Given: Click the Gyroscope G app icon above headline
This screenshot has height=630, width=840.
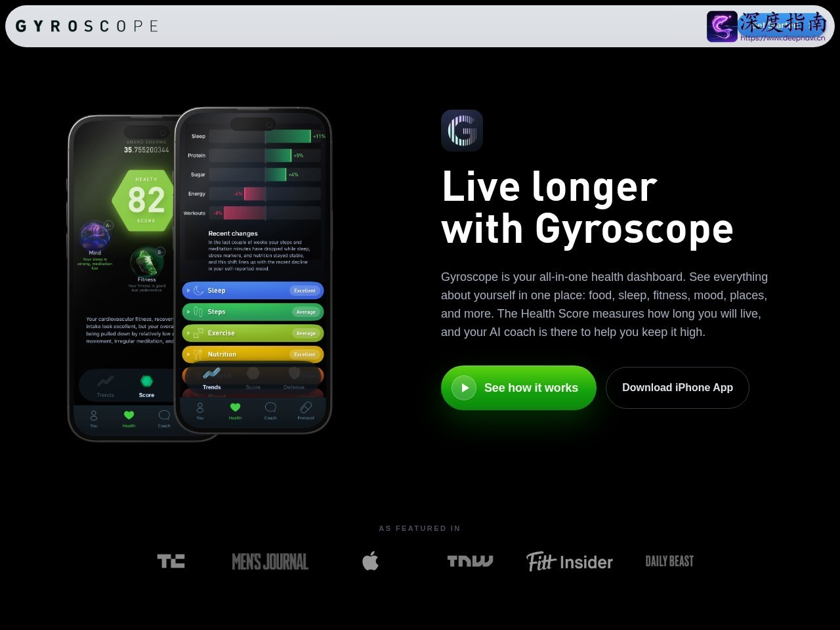Looking at the screenshot, I should 462,131.
